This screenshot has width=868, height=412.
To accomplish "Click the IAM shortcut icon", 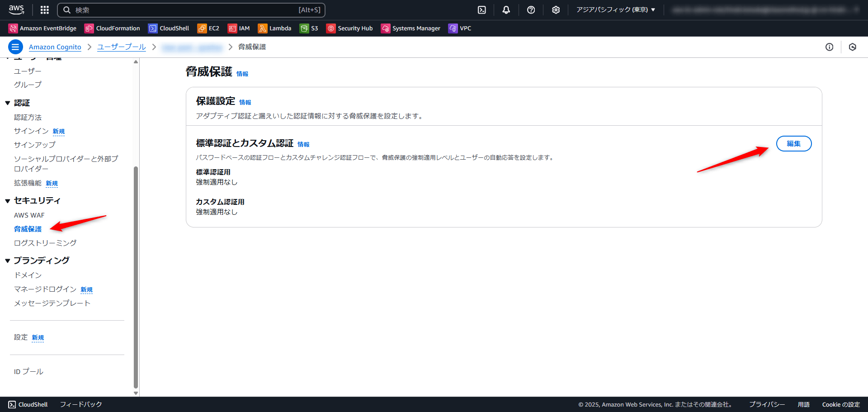I will click(232, 28).
